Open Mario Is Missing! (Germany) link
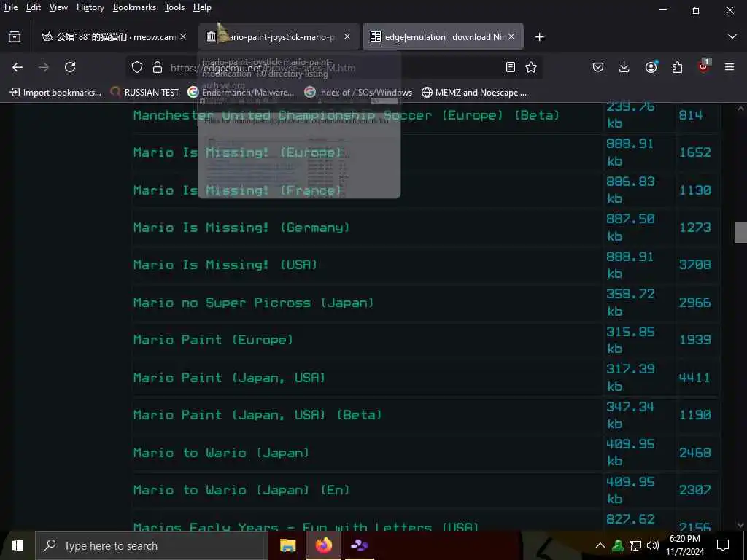 pos(241,227)
